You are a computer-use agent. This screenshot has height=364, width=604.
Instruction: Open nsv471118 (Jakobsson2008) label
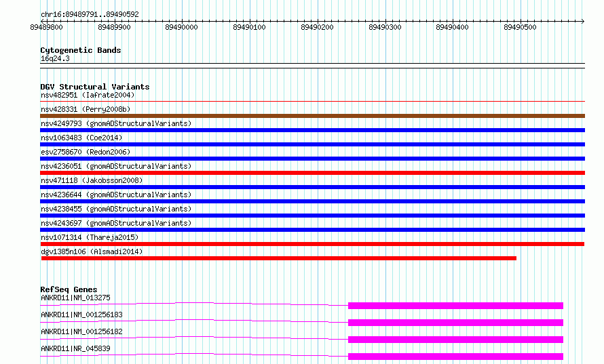92,180
